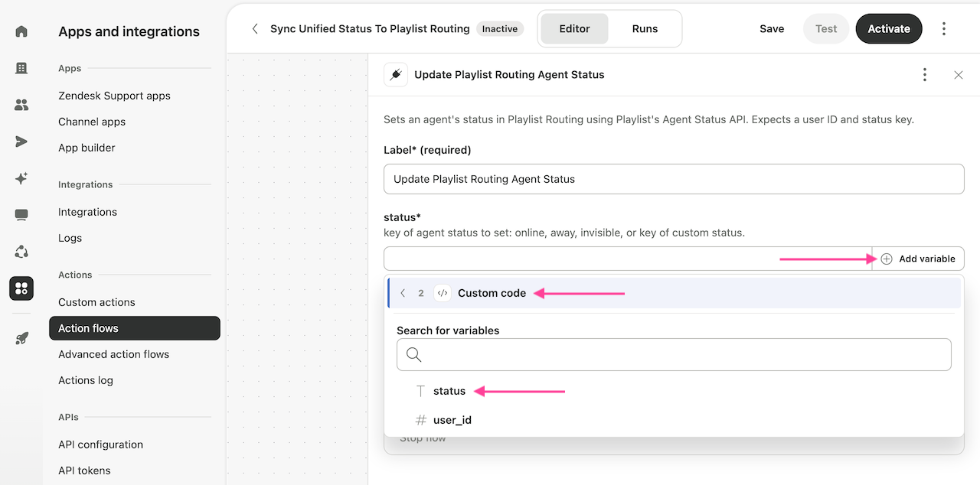Click the Test button
980x485 pixels.
tap(826, 29)
